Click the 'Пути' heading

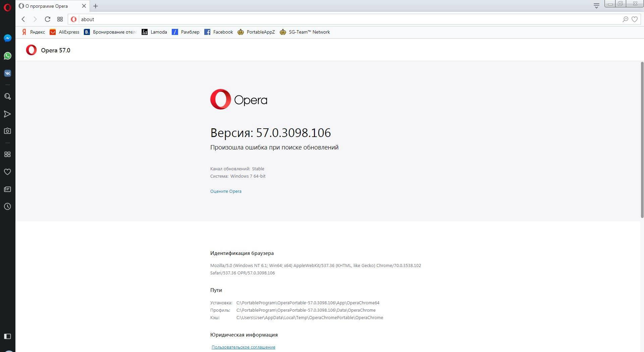pyautogui.click(x=216, y=290)
